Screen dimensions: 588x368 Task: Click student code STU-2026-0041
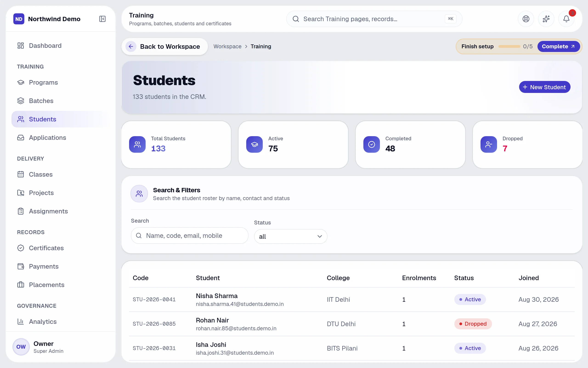tap(154, 299)
